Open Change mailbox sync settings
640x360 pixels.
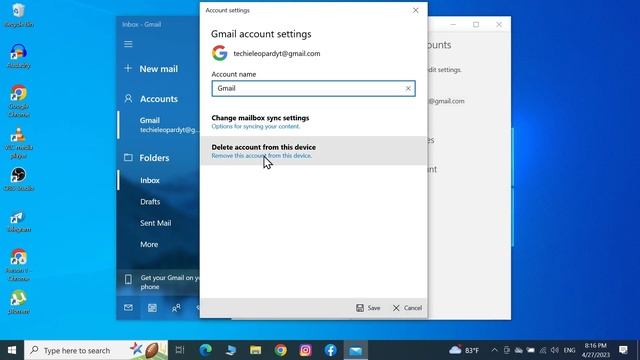point(313,122)
